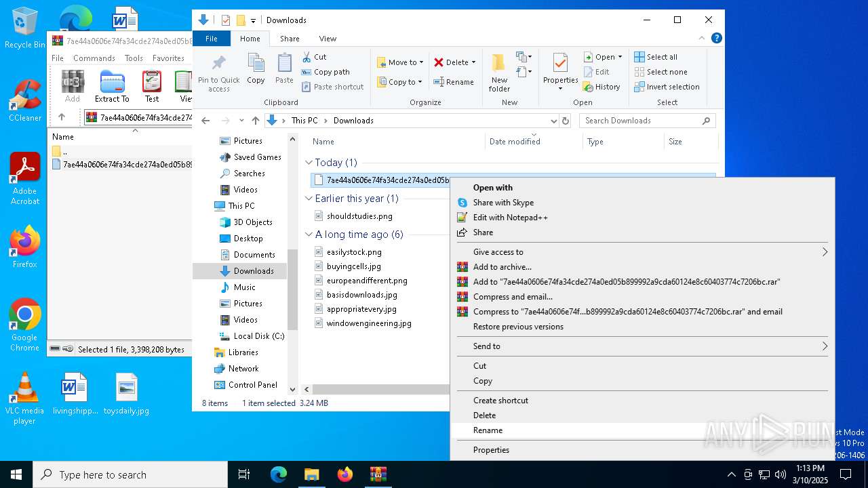Click Task View on the taskbar
Screen dimensions: 868x488
[x=244, y=474]
